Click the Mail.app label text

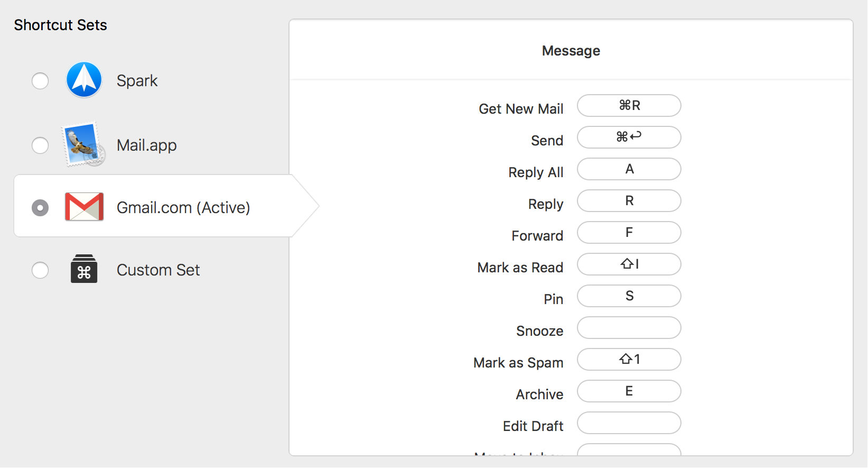pos(147,145)
